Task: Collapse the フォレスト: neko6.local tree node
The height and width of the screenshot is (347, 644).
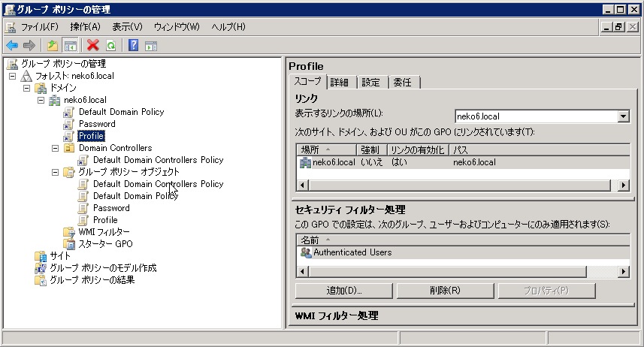Action: (12, 76)
